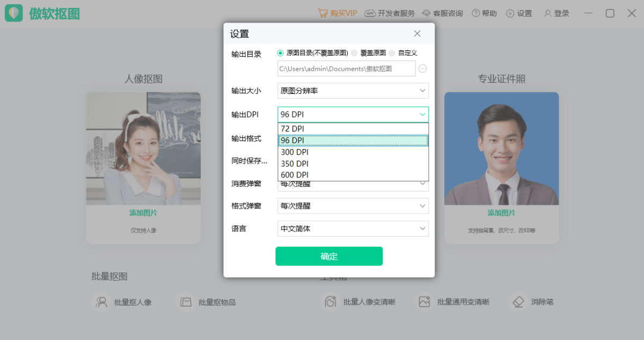The image size is (644, 340).
Task: Click the shopping cart VIP purchase icon
Action: [323, 13]
